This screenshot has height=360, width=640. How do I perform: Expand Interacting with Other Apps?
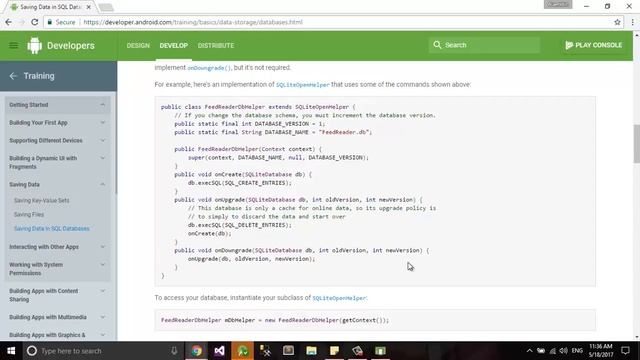point(58,247)
